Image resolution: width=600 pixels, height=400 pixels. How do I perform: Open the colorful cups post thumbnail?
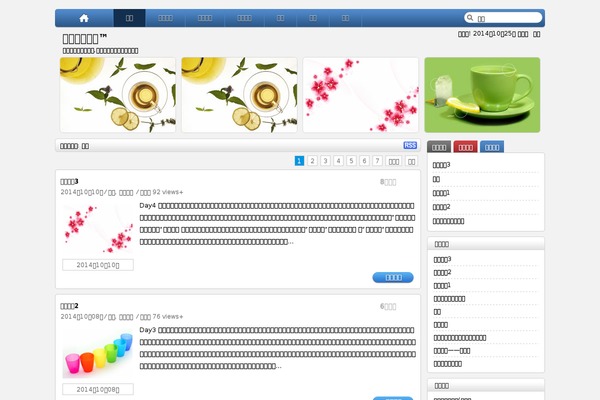98,354
